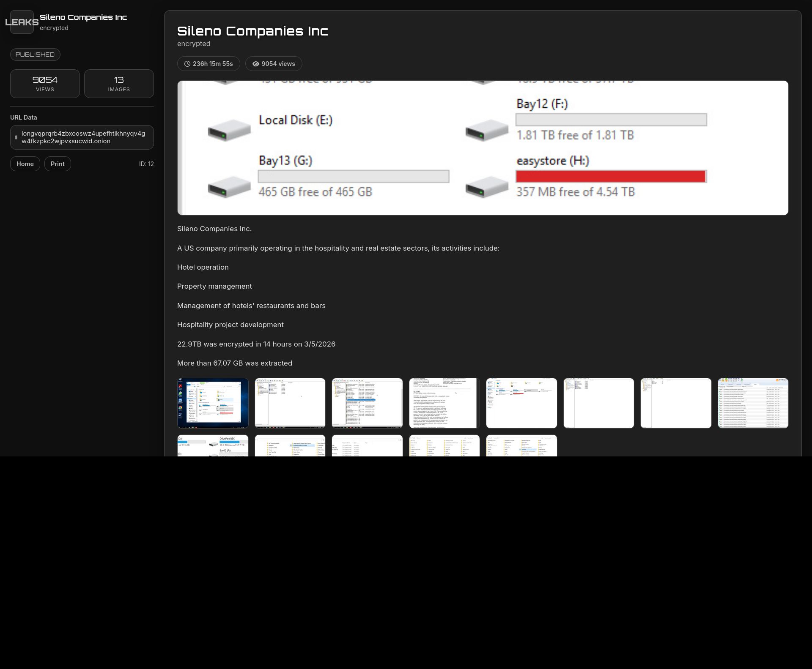Open the large drive listing preview image
The width and height of the screenshot is (812, 669).
(x=483, y=148)
